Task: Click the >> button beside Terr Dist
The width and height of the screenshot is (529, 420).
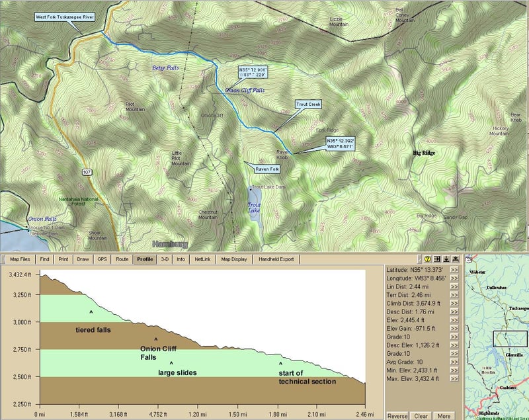Action: (x=454, y=295)
